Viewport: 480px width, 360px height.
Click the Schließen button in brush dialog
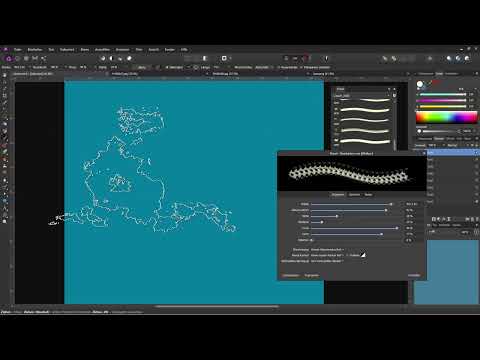pyautogui.click(x=414, y=275)
